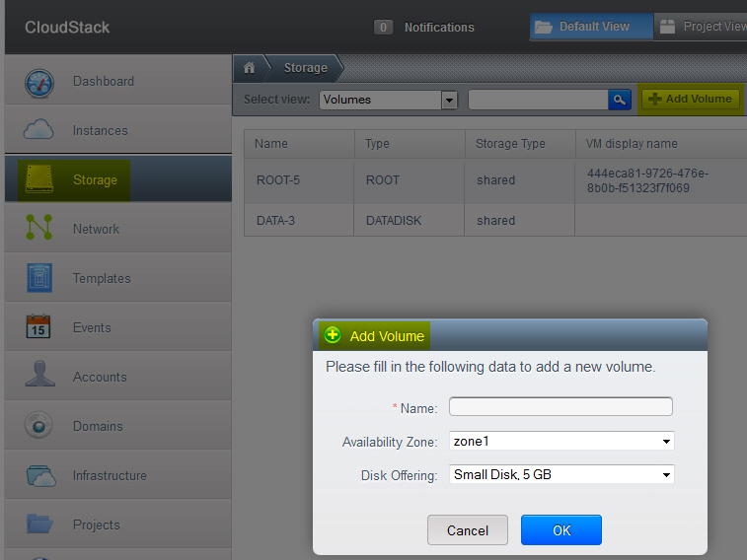The image size is (747, 560).
Task: Expand the Disk Offering dropdown
Action: (x=560, y=475)
